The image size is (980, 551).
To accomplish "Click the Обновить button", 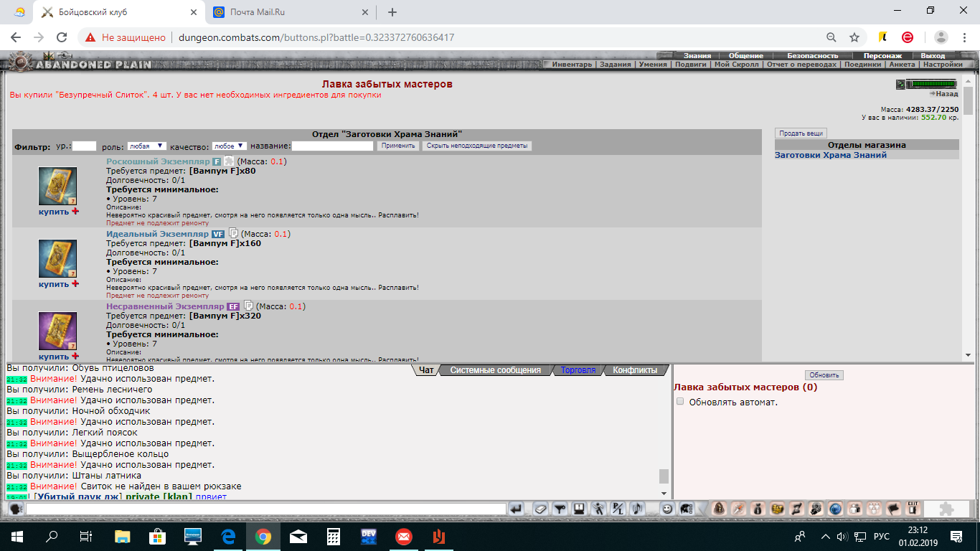I will (824, 375).
